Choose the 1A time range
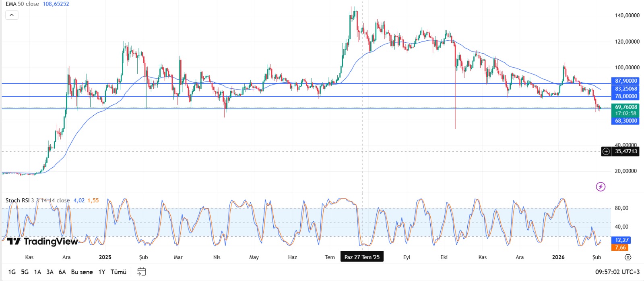The height and width of the screenshot is (281, 644). coord(37,272)
